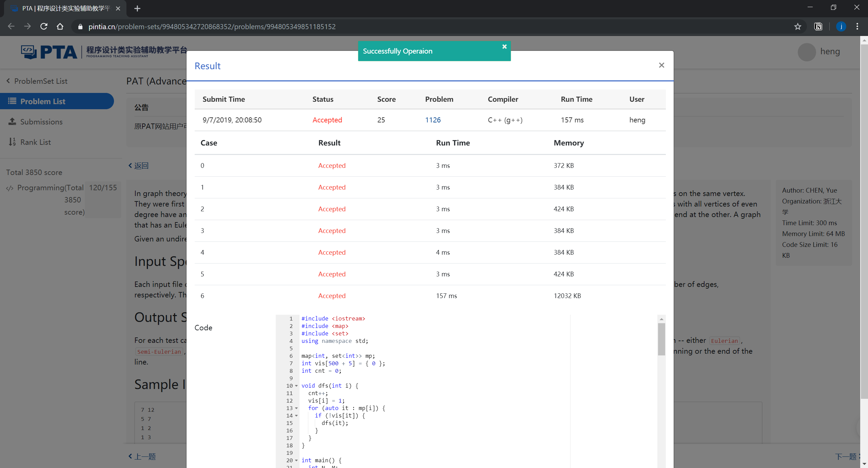The height and width of the screenshot is (468, 868).
Task: Click the code editor scrollbar thumb
Action: pyautogui.click(x=661, y=339)
